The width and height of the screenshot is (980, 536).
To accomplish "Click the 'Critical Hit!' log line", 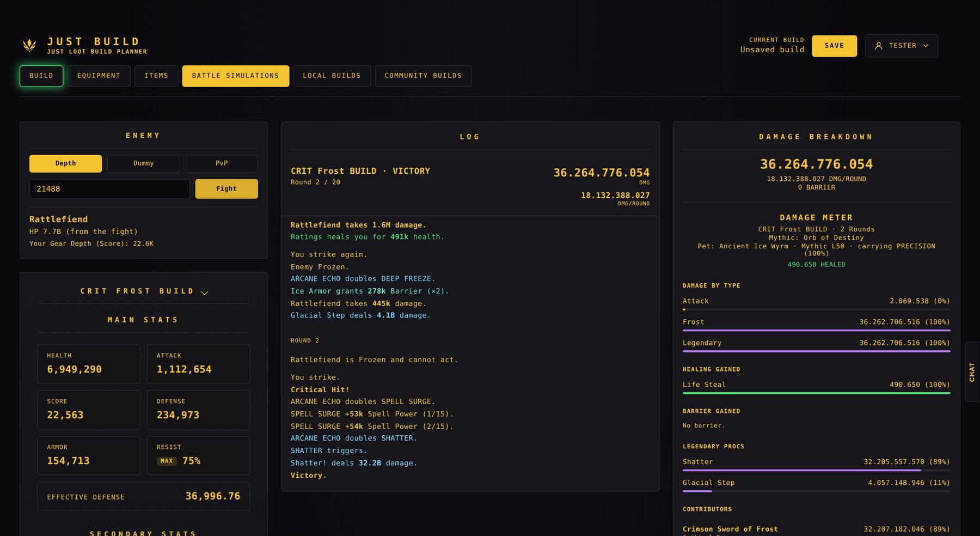I will click(320, 390).
